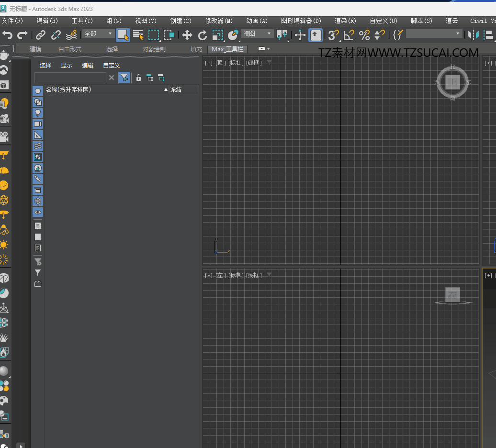Toggle display of lights in scene explorer
Screen dimensions: 496x448
pos(38,113)
